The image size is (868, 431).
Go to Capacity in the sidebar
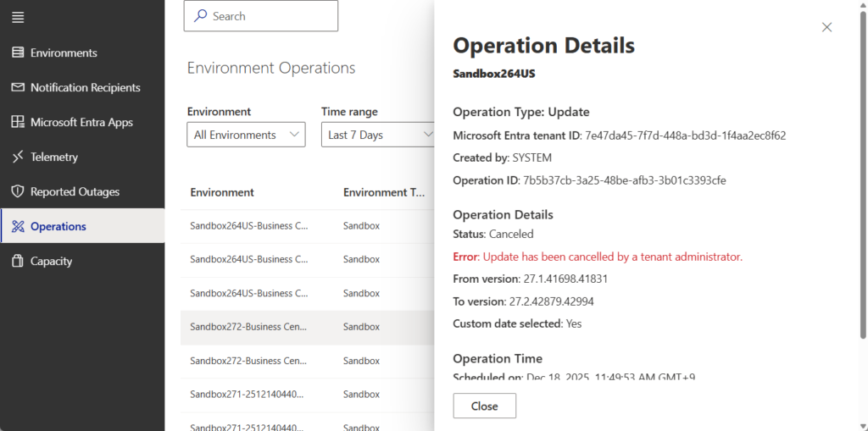click(51, 261)
